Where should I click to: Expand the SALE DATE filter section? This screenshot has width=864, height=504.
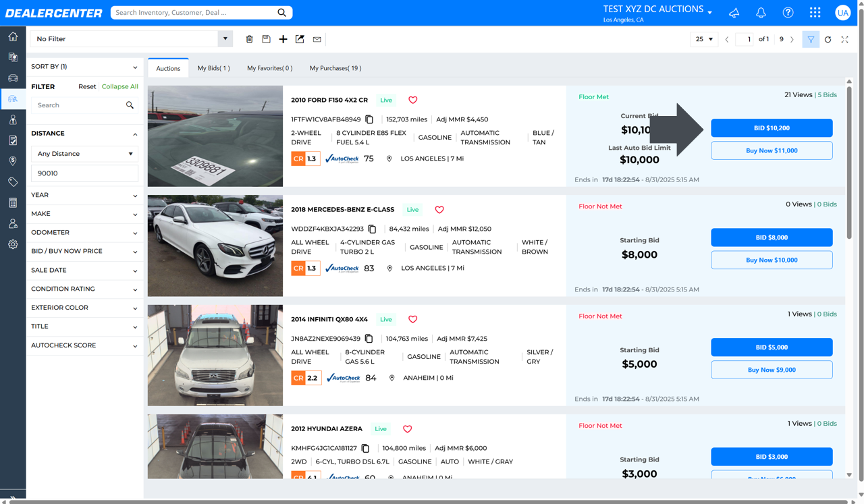(84, 270)
